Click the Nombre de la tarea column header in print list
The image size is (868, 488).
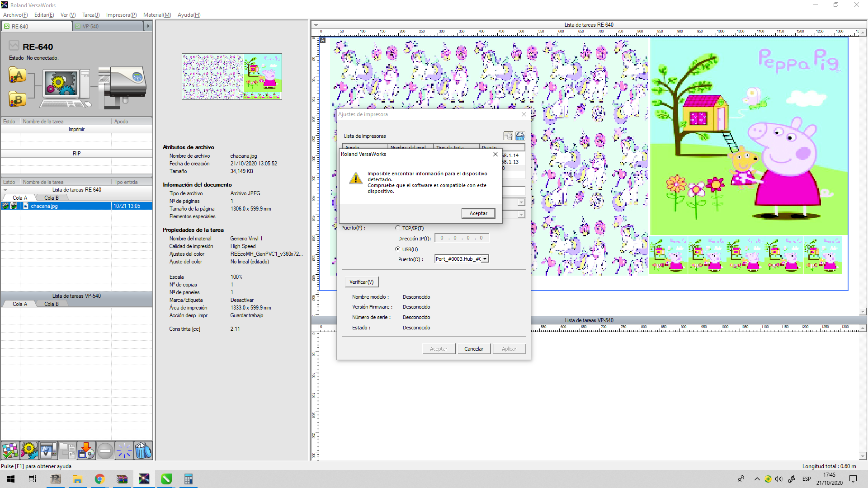[66, 122]
